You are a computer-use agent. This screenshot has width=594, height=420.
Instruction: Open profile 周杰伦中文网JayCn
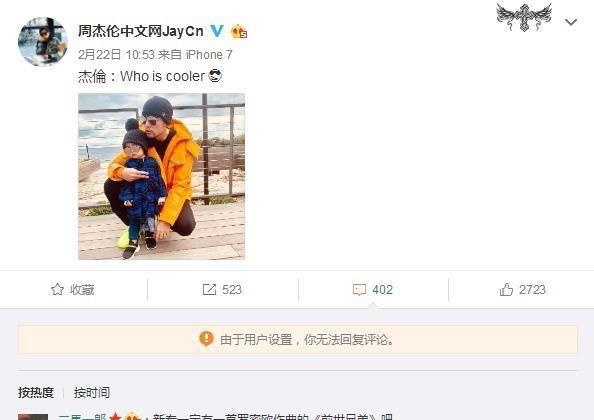(x=141, y=31)
